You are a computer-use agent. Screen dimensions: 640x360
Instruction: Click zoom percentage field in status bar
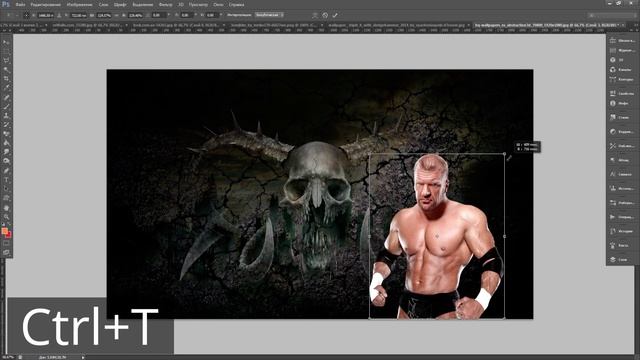[x=7, y=357]
